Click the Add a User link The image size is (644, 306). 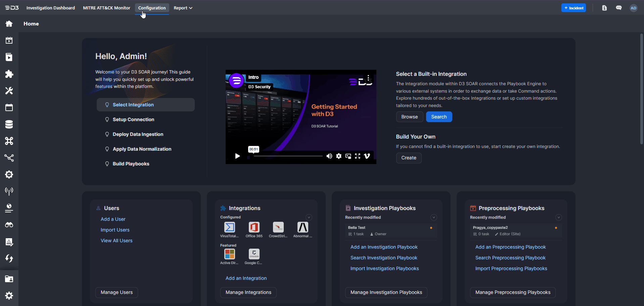[113, 219]
